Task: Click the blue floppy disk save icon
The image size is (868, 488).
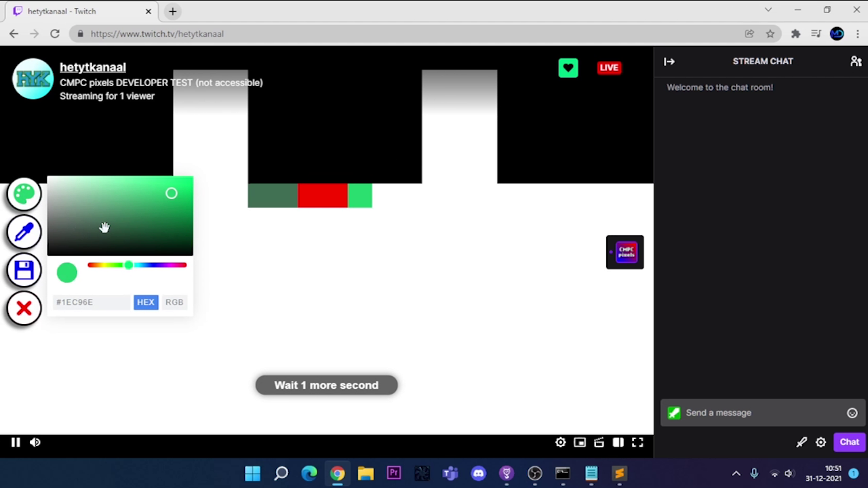Action: click(24, 270)
